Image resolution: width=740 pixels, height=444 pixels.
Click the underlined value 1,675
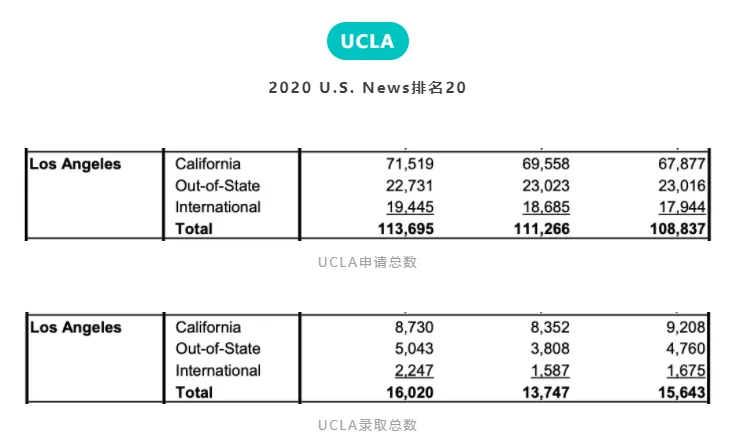(687, 370)
